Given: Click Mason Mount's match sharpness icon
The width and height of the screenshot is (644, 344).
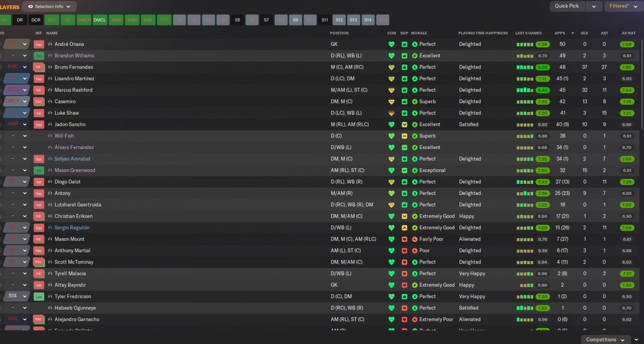Looking at the screenshot, I should click(405, 239).
